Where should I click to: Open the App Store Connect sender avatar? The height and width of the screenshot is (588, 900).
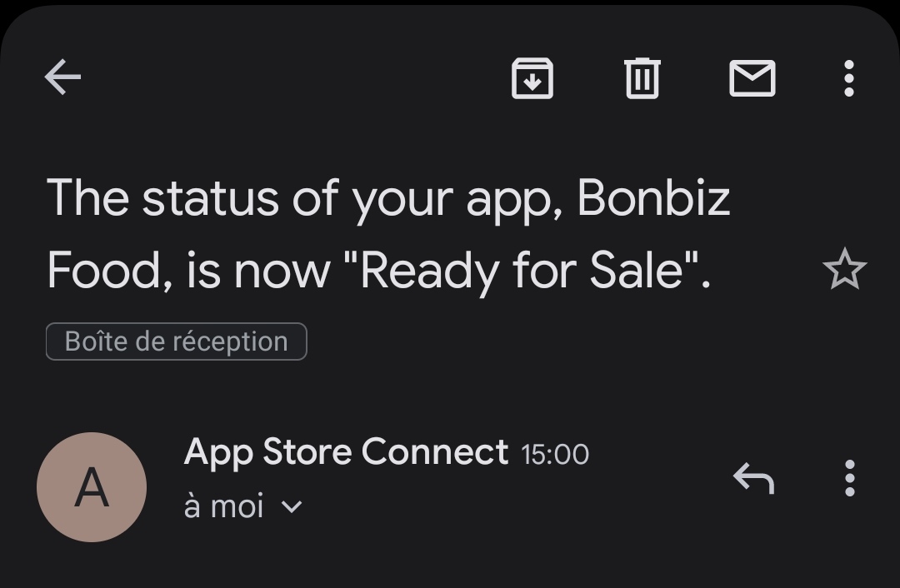[92, 487]
